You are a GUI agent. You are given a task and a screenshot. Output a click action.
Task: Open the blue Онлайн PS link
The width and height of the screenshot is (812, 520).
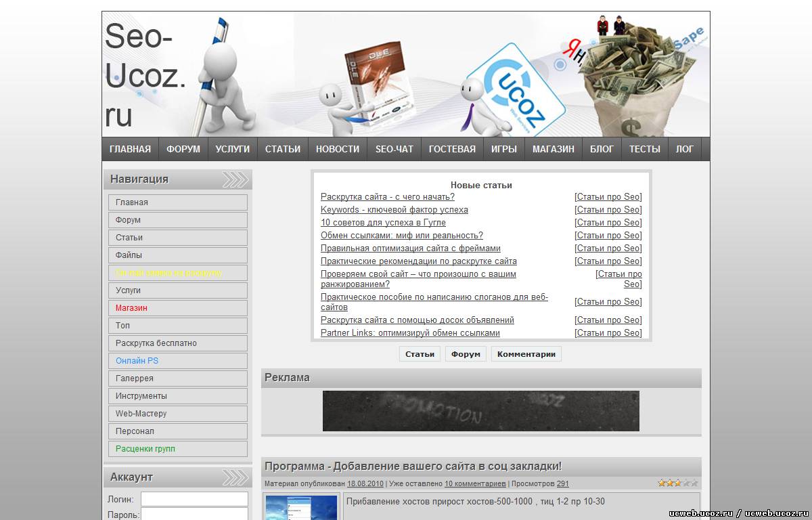[x=178, y=361]
